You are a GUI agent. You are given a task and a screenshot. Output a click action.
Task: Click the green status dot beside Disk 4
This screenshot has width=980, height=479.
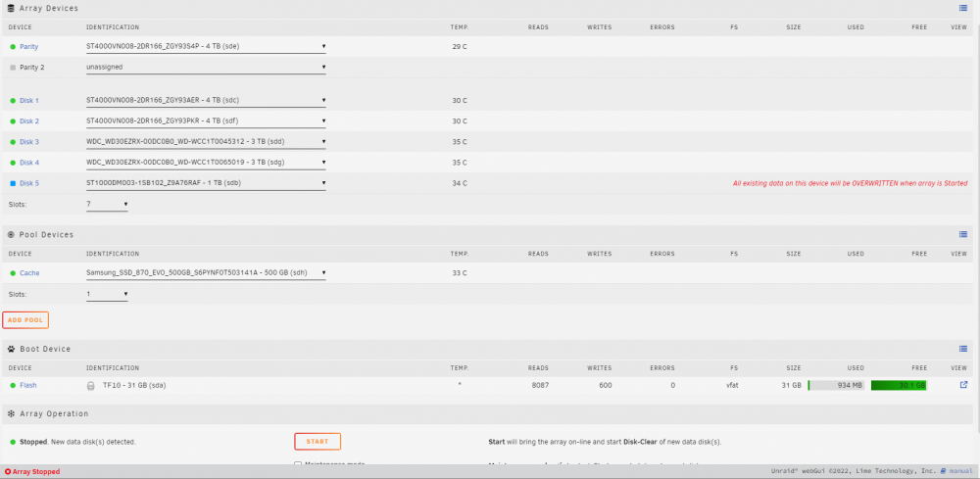point(13,163)
